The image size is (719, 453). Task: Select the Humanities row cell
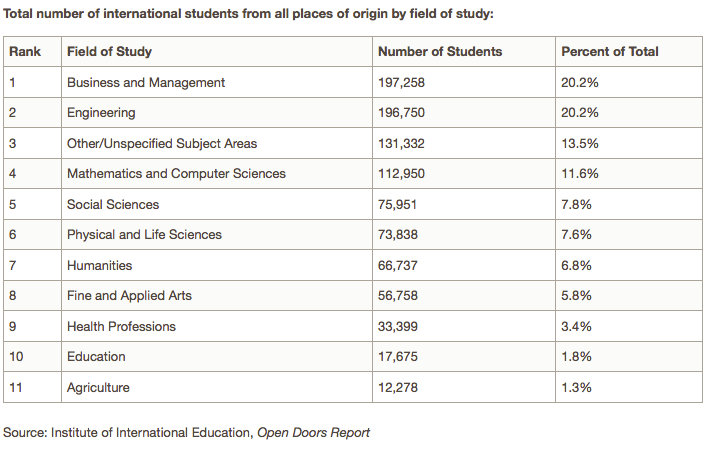click(x=99, y=266)
